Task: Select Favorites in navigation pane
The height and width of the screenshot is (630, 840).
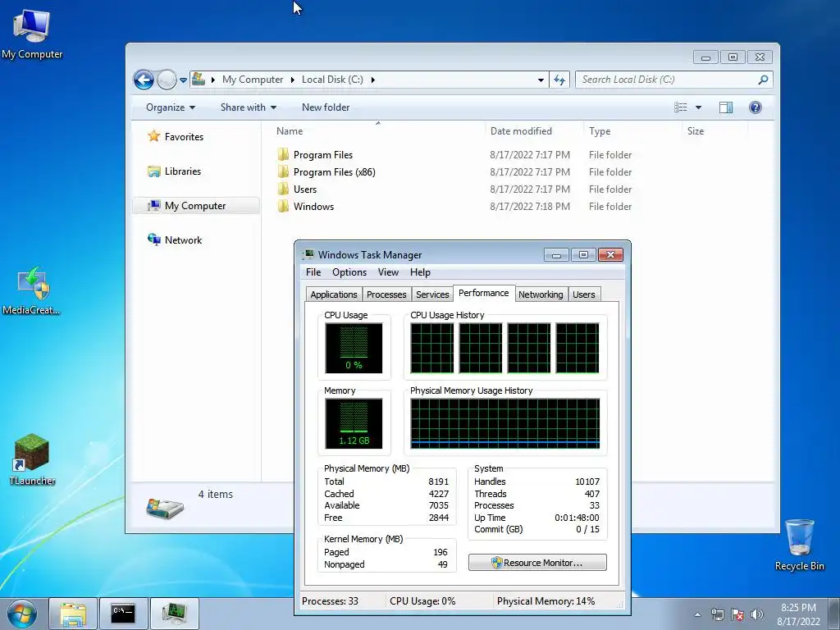Action: 176,137
